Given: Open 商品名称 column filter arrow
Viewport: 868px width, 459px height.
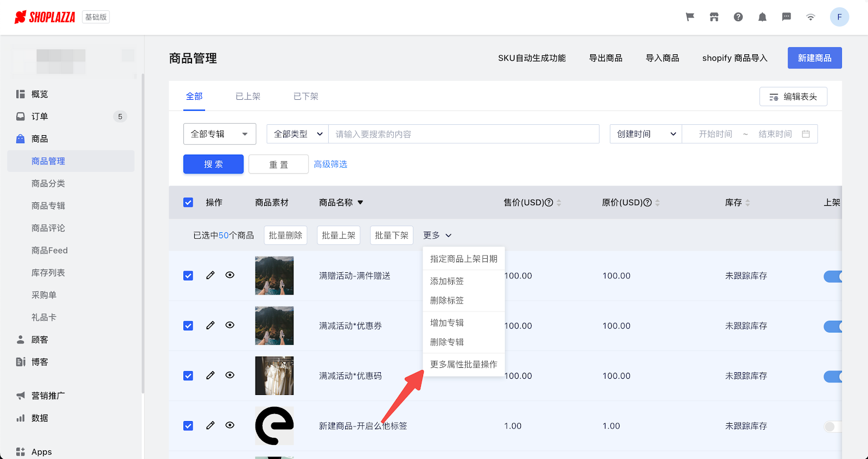Looking at the screenshot, I should (x=360, y=202).
